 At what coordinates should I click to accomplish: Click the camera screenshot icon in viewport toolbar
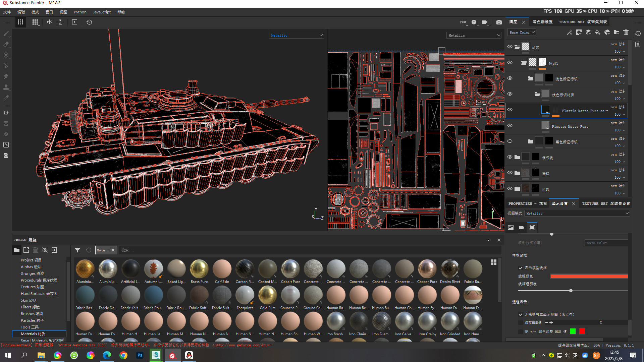click(x=499, y=22)
